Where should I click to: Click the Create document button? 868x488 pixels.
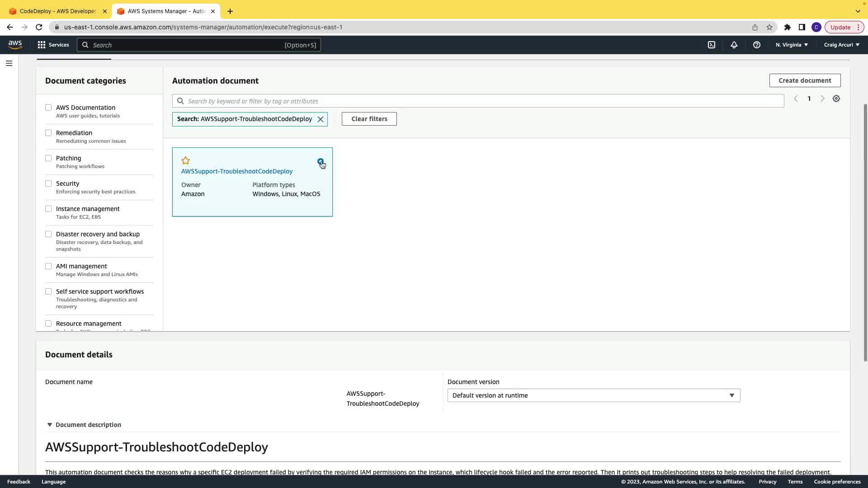tap(805, 80)
